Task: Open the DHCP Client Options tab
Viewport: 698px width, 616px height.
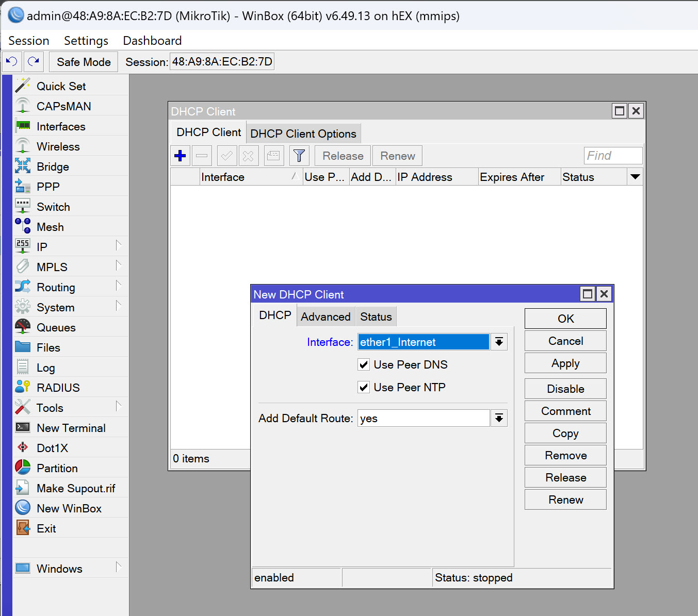Action: point(303,133)
